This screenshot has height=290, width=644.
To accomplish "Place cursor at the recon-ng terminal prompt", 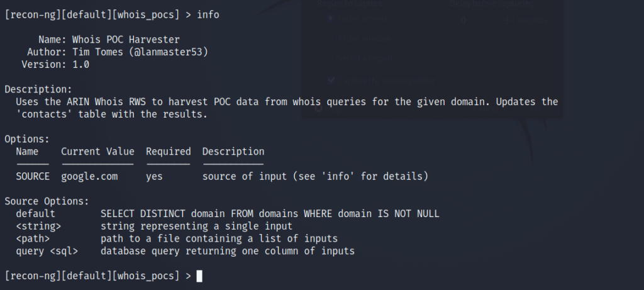I will point(199,276).
